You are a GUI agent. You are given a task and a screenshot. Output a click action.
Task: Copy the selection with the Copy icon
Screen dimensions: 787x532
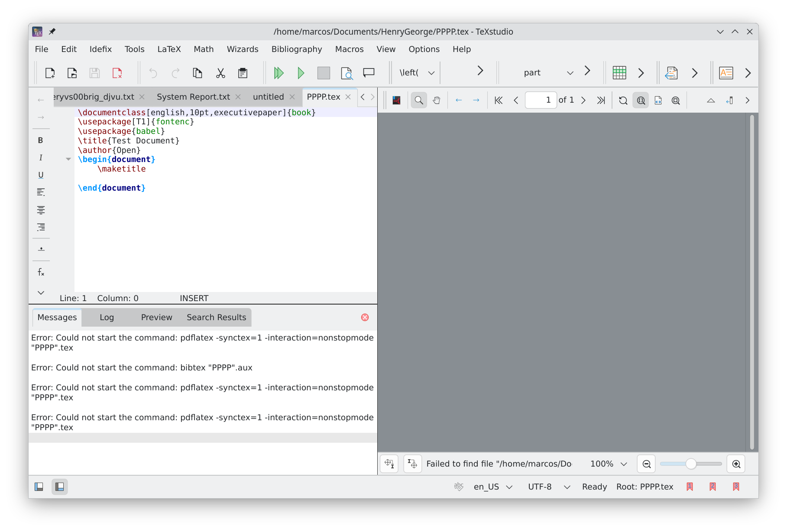[198, 73]
